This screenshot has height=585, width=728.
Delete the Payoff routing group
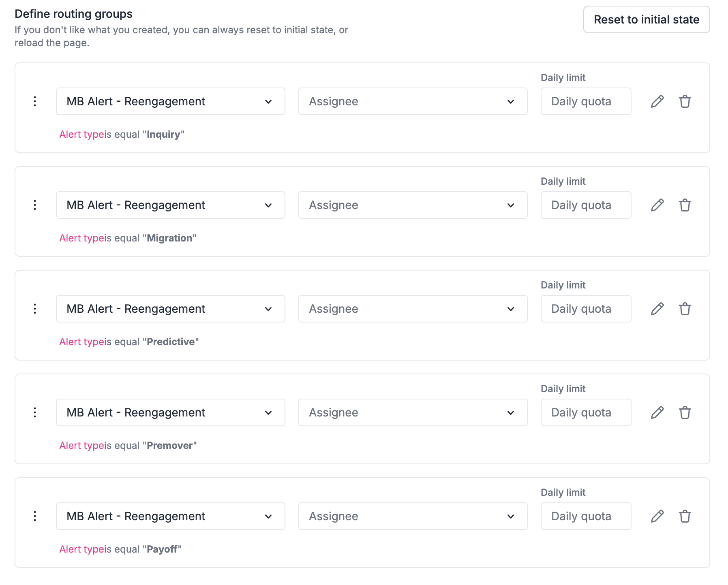click(685, 516)
